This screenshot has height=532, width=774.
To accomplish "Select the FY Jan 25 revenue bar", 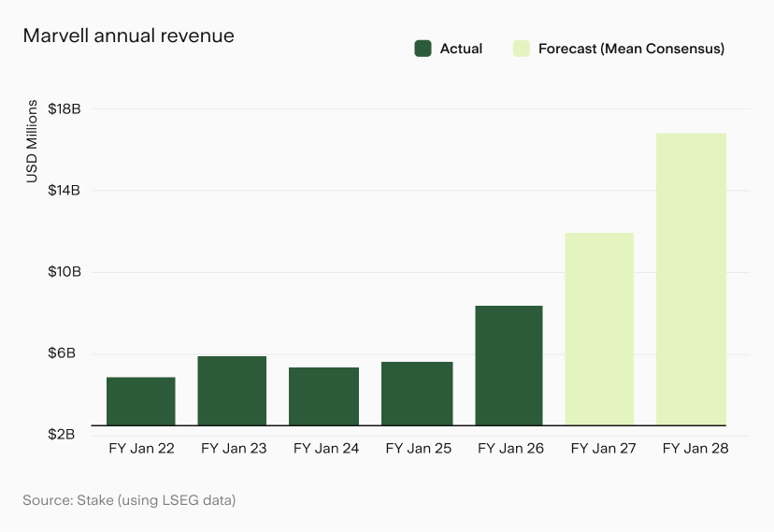I will pyautogui.click(x=417, y=394).
